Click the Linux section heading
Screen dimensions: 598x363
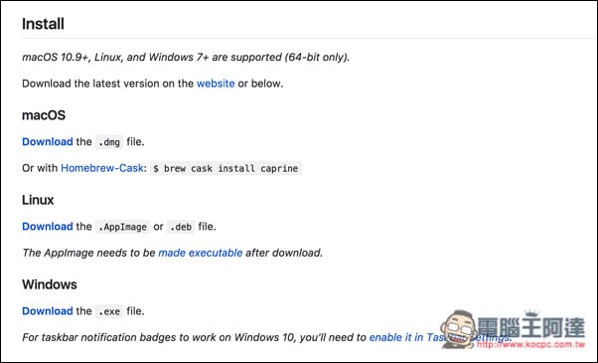tap(38, 200)
